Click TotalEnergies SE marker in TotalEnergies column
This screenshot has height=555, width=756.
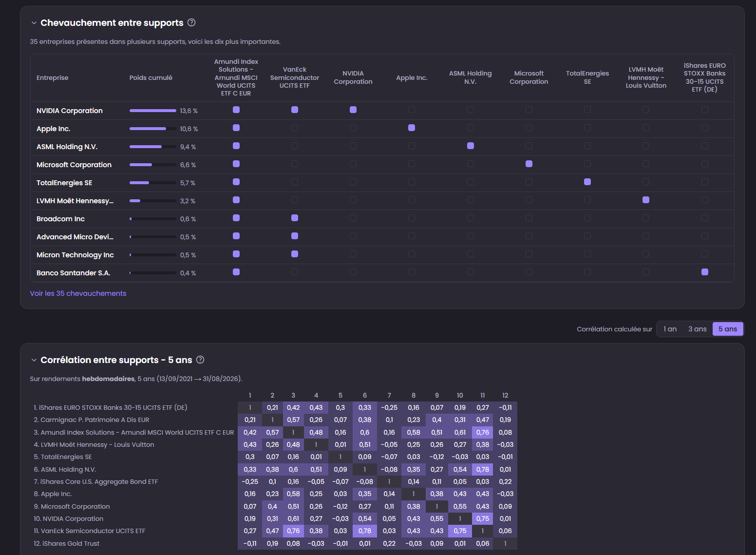pyautogui.click(x=587, y=182)
